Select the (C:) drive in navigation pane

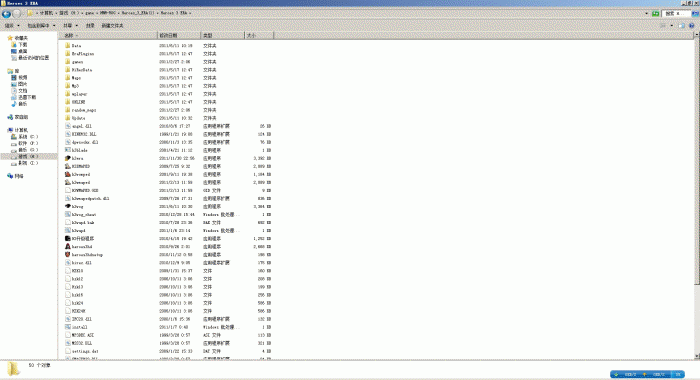coord(28,137)
